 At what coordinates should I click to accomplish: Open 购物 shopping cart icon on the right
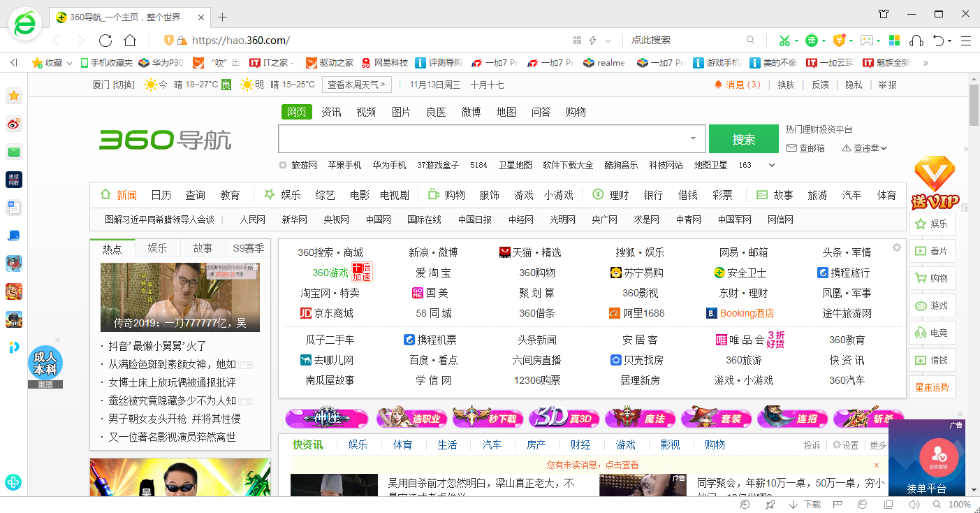tap(932, 278)
